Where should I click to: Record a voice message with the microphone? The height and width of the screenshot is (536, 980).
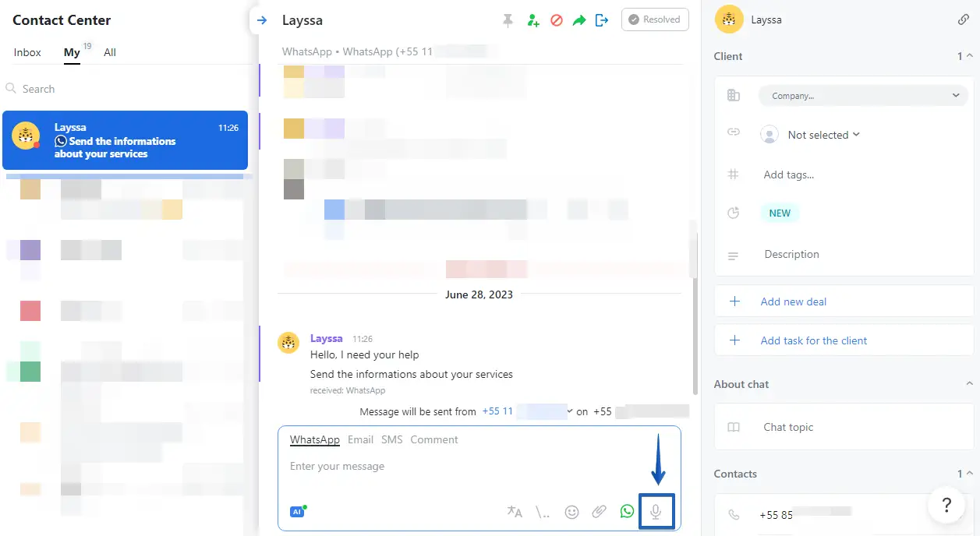pos(656,512)
